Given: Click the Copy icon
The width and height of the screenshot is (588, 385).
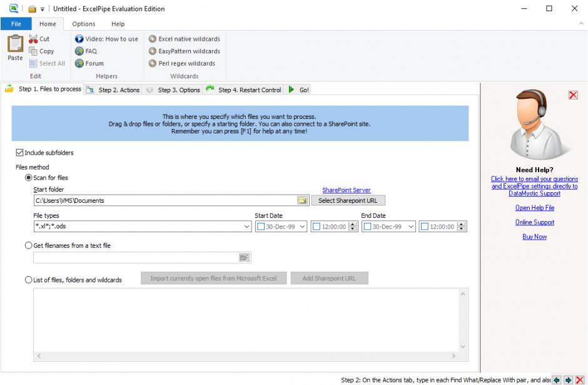Looking at the screenshot, I should pos(33,51).
